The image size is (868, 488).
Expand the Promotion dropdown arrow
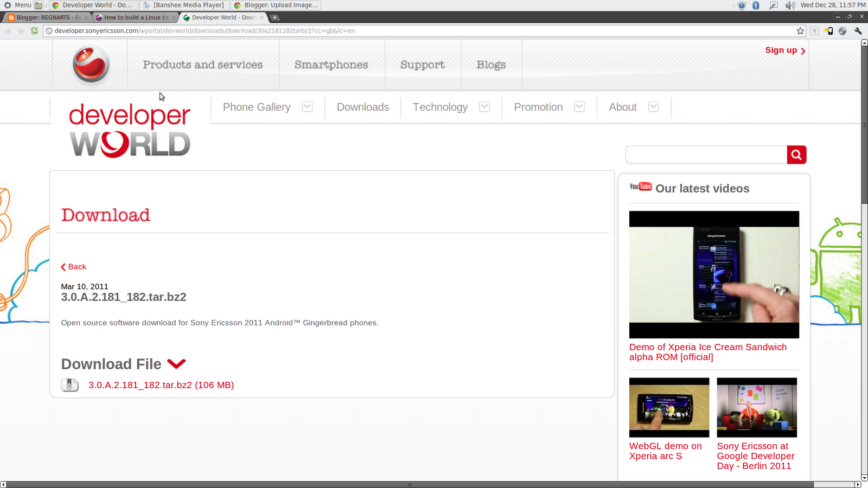(x=579, y=107)
